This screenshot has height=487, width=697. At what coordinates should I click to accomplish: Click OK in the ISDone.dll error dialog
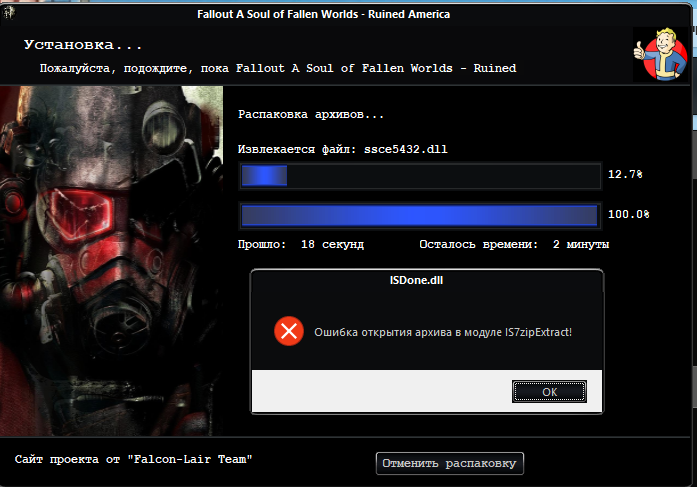click(549, 391)
